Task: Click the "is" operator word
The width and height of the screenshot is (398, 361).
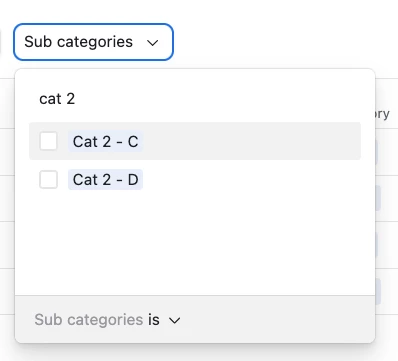Action: [154, 320]
